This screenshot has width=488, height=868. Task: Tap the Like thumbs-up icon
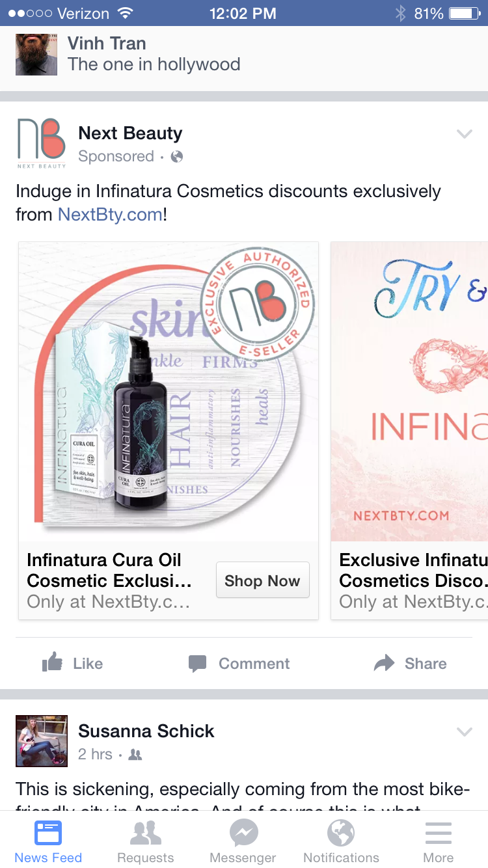(53, 663)
